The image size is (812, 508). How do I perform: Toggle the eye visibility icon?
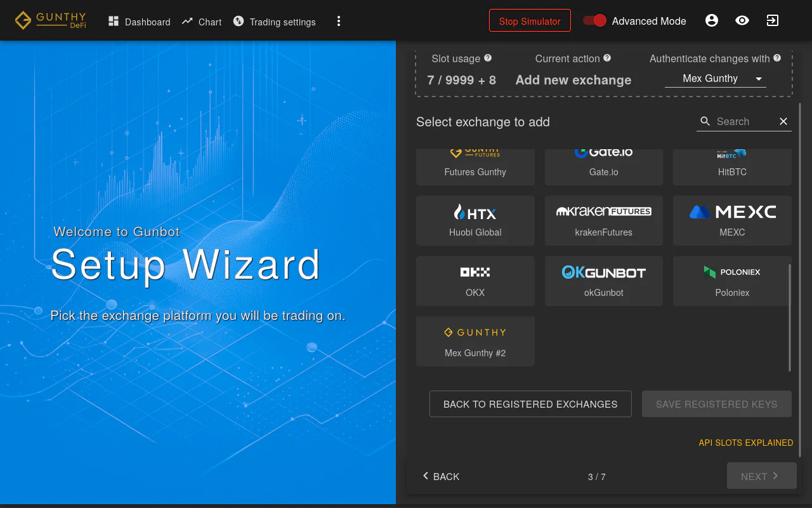coord(742,20)
